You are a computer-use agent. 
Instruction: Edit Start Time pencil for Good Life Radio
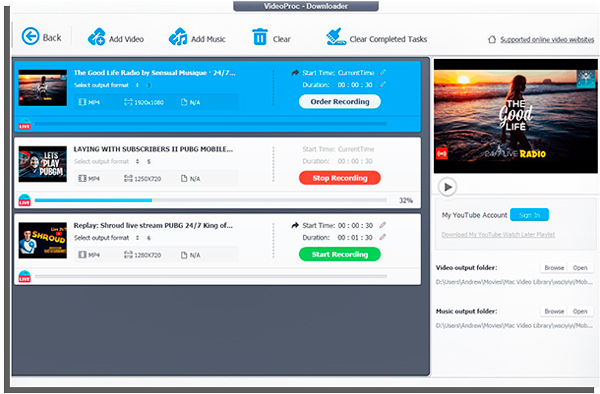coord(383,72)
